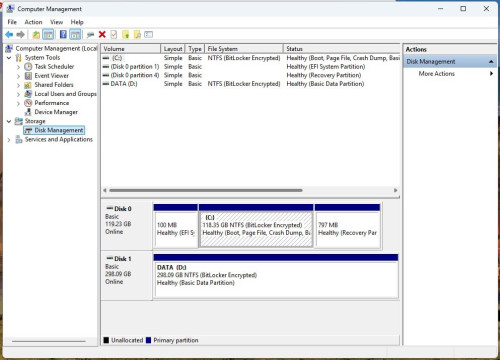Open the View menu

(x=56, y=22)
